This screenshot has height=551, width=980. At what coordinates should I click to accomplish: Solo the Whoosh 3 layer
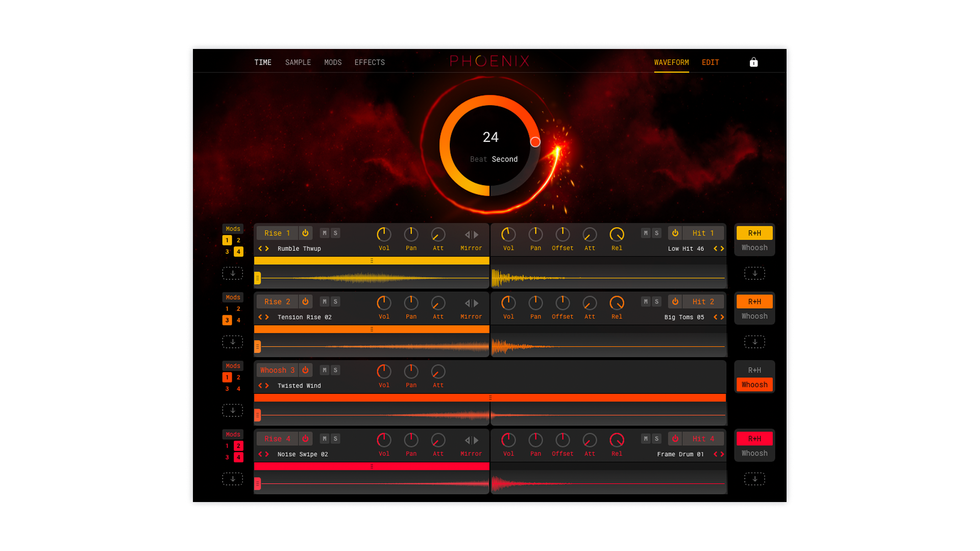pos(335,370)
